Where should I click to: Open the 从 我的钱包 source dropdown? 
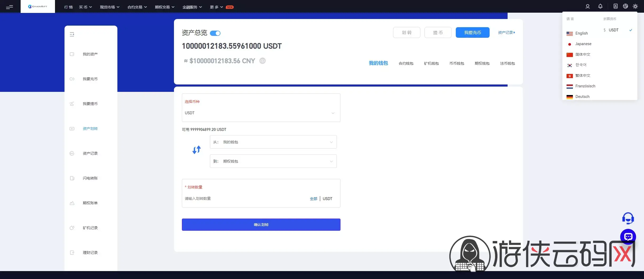click(x=273, y=142)
